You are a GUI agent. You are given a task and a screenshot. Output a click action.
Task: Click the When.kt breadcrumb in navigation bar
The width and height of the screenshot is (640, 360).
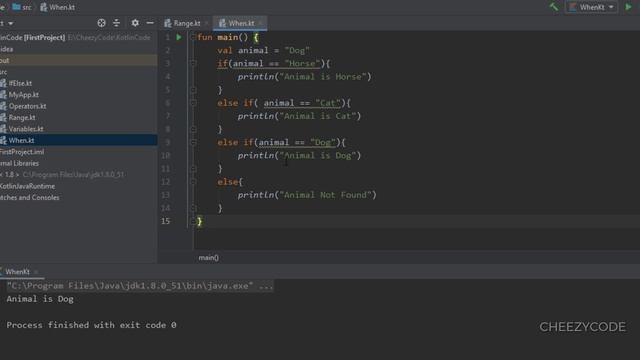[x=58, y=7]
